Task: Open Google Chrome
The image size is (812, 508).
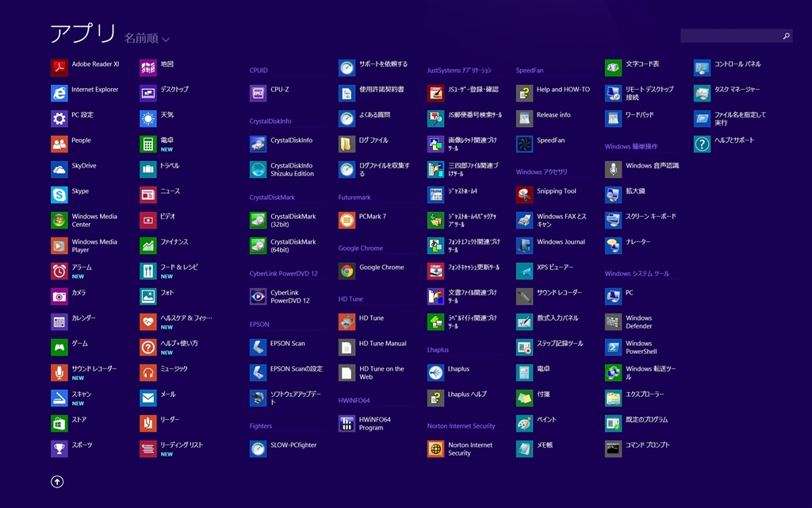Action: (x=371, y=271)
